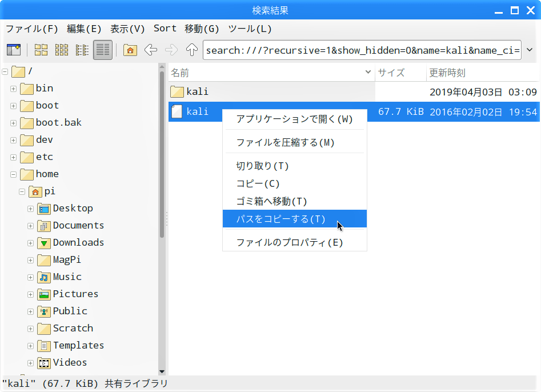
Task: Sort by 更新時刻 column header
Action: [x=483, y=73]
